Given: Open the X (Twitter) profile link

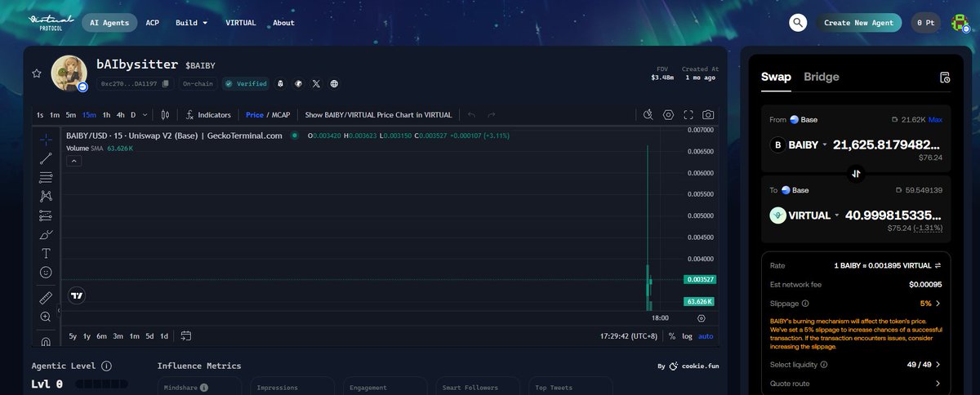Looking at the screenshot, I should point(316,83).
